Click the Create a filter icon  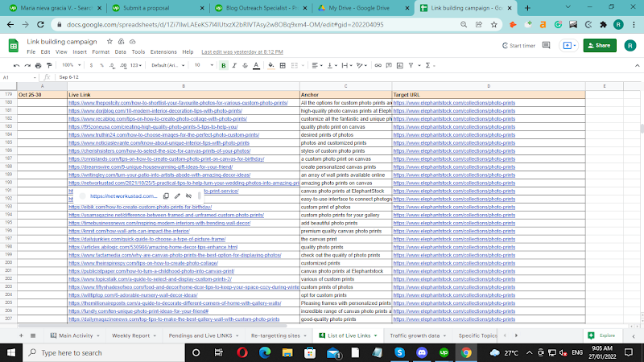tap(411, 65)
